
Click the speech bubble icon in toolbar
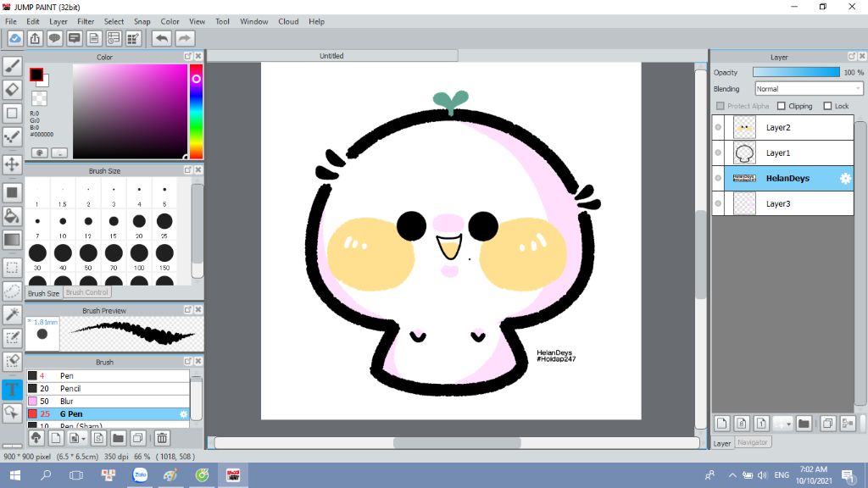pos(55,38)
